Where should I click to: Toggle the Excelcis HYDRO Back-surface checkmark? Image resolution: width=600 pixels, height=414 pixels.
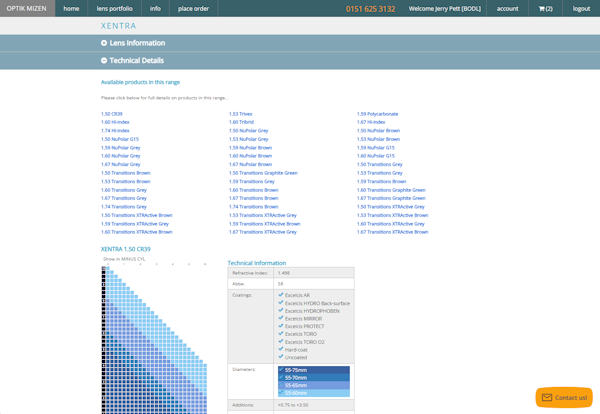pos(281,303)
